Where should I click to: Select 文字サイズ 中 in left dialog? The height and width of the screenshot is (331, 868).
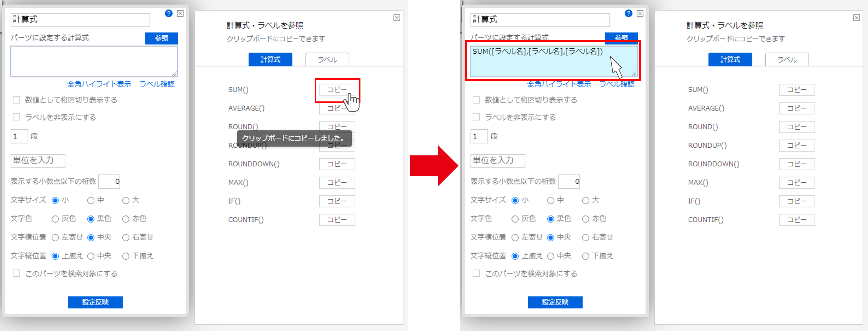point(91,201)
